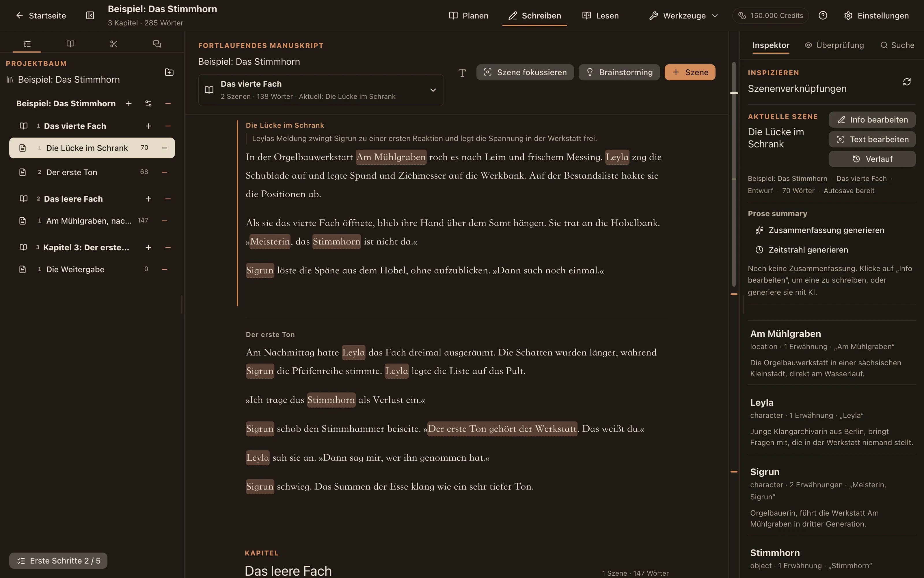The height and width of the screenshot is (578, 924).
Task: Toggle the sidebar panel icon
Action: (90, 15)
